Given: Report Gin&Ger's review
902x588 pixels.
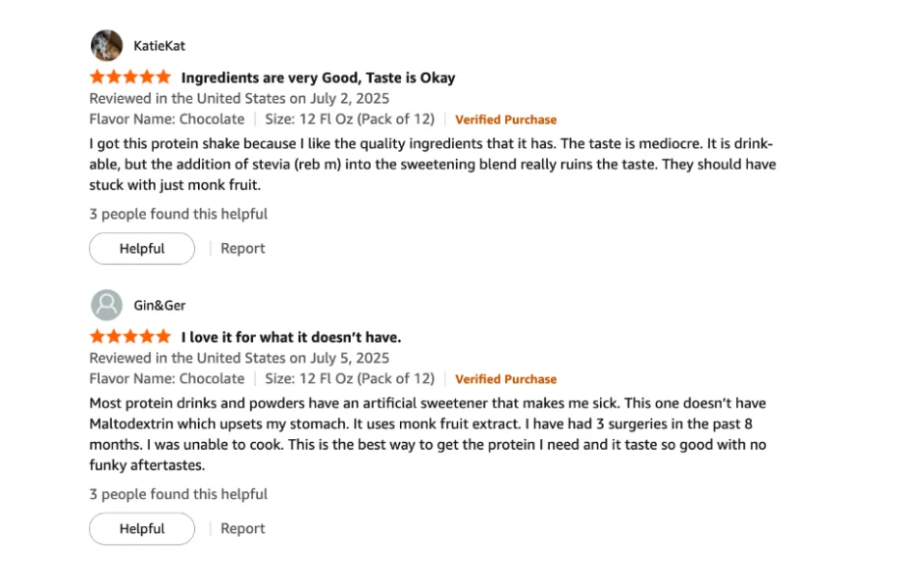Looking at the screenshot, I should (x=242, y=528).
